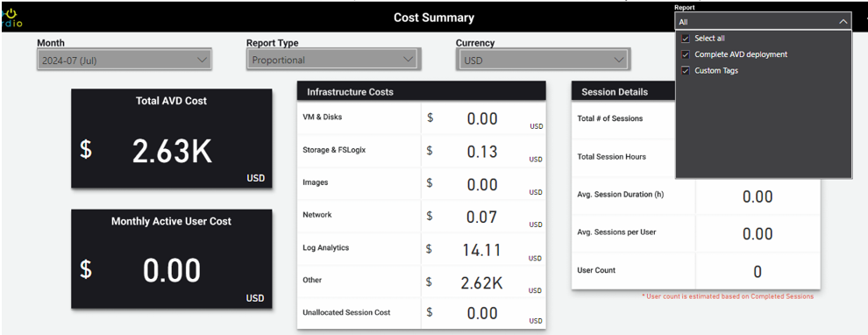Click the Monthly Active User Cost card

[x=172, y=259]
